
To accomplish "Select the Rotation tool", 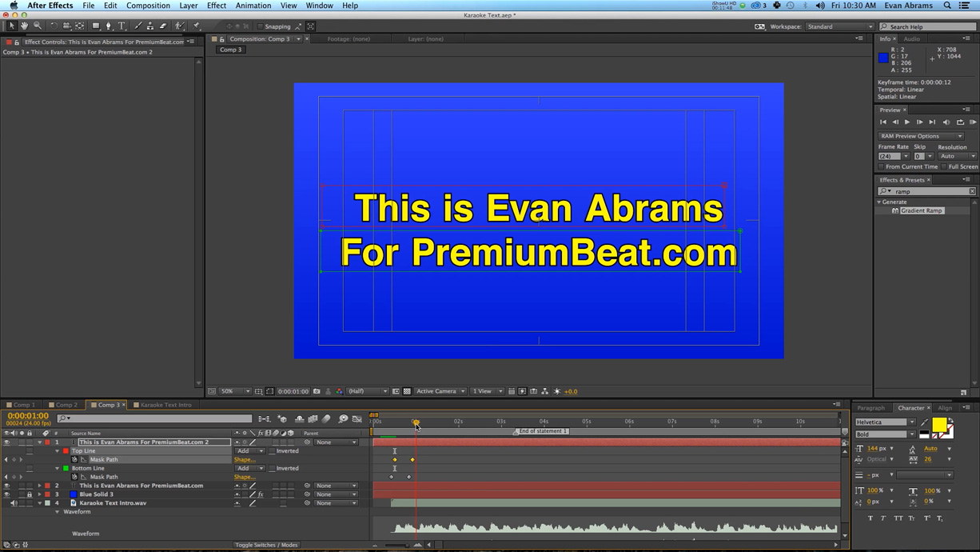I will [54, 26].
